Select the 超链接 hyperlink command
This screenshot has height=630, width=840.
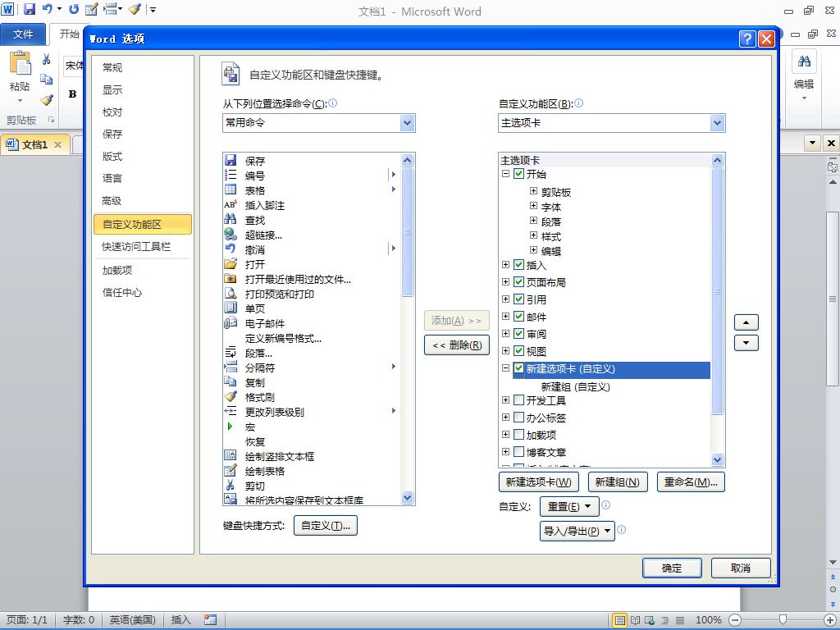click(x=311, y=235)
